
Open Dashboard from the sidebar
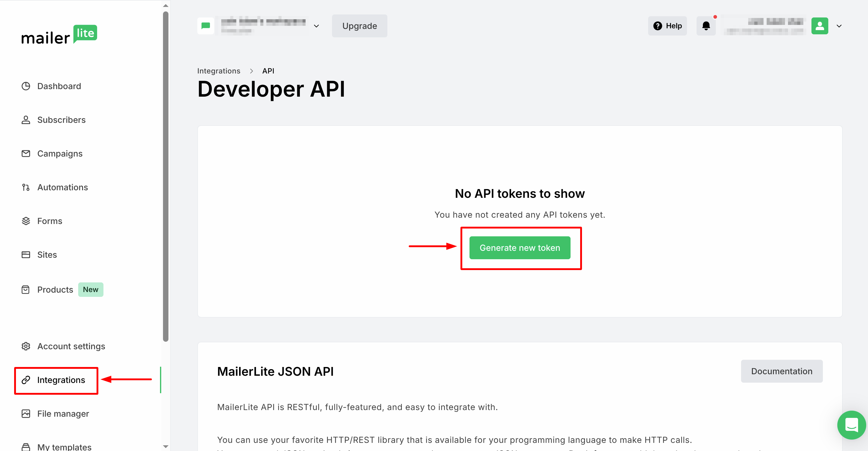(51, 86)
